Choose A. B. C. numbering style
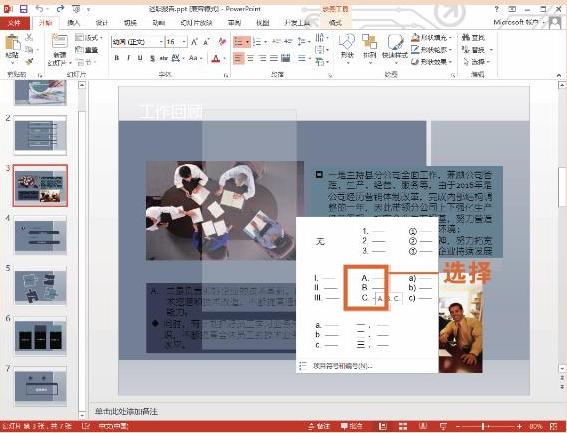This screenshot has width=567, height=433. (x=366, y=288)
